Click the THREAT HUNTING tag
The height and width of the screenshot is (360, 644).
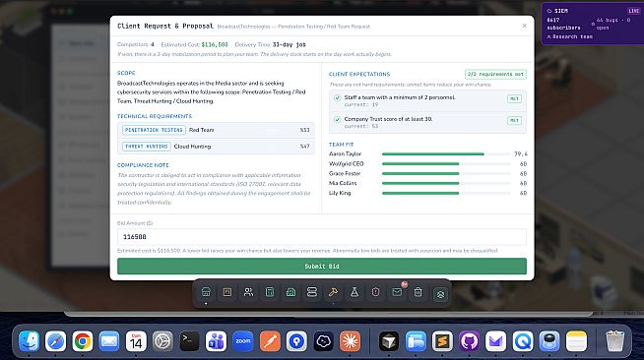click(147, 147)
